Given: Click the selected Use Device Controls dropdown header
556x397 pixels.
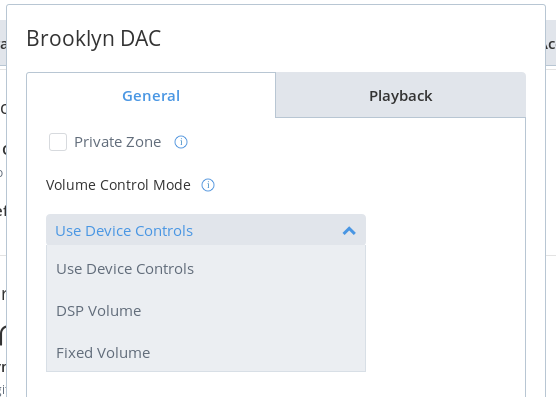Looking at the screenshot, I should coord(206,230).
